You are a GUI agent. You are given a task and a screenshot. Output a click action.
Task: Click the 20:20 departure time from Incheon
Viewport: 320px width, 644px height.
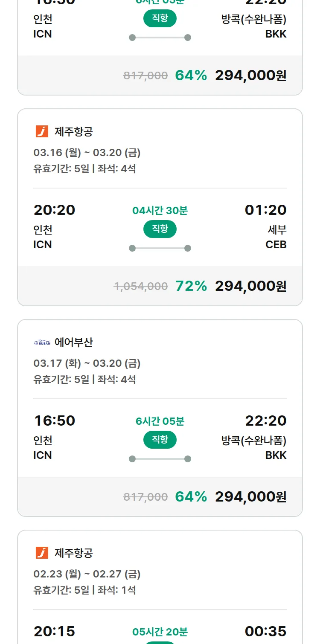[55, 210]
